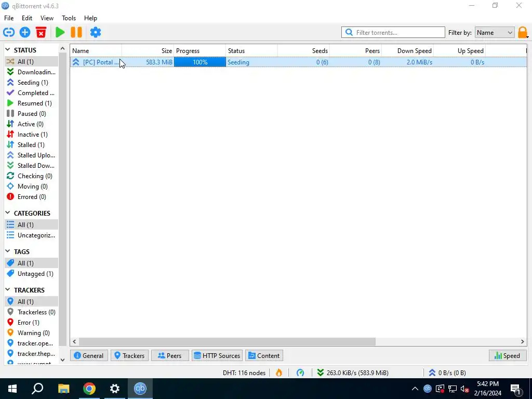
Task: Click the sidebar scrollbar down arrow
Action: tap(62, 360)
